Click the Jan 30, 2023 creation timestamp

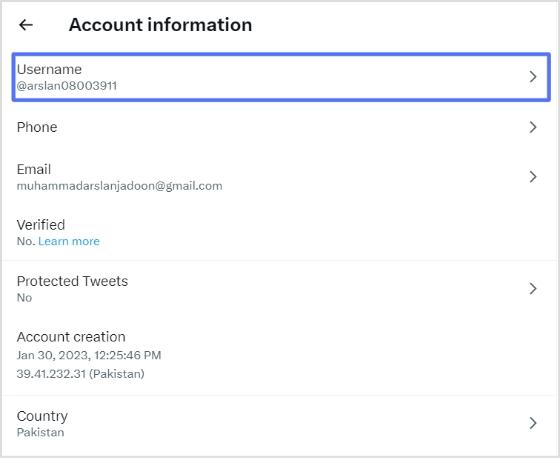pyautogui.click(x=89, y=355)
